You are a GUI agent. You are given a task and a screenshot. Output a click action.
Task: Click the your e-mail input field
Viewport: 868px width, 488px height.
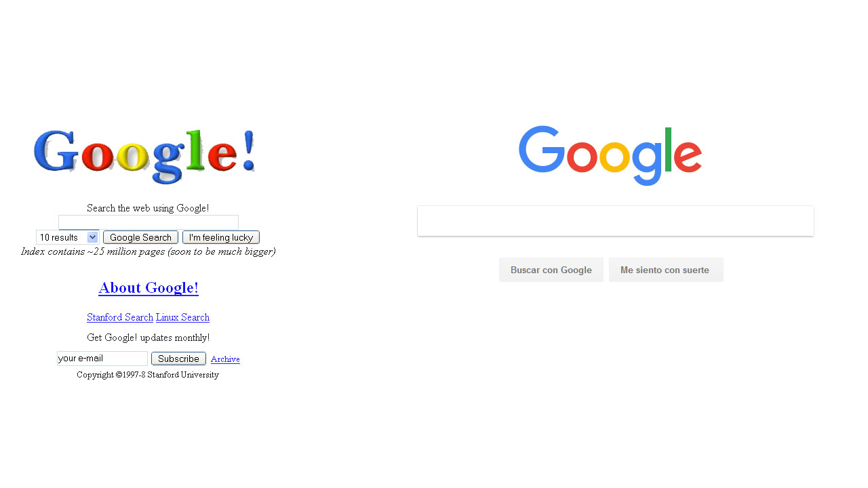102,359
